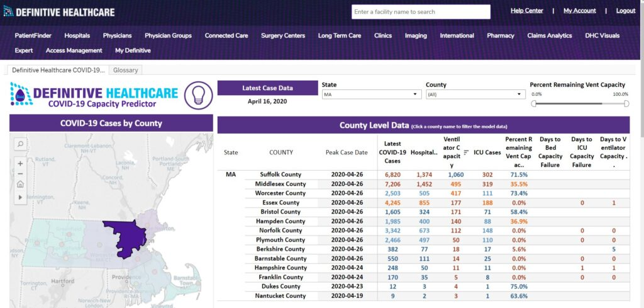Click Suffolk County's 6,820 cases value

392,174
